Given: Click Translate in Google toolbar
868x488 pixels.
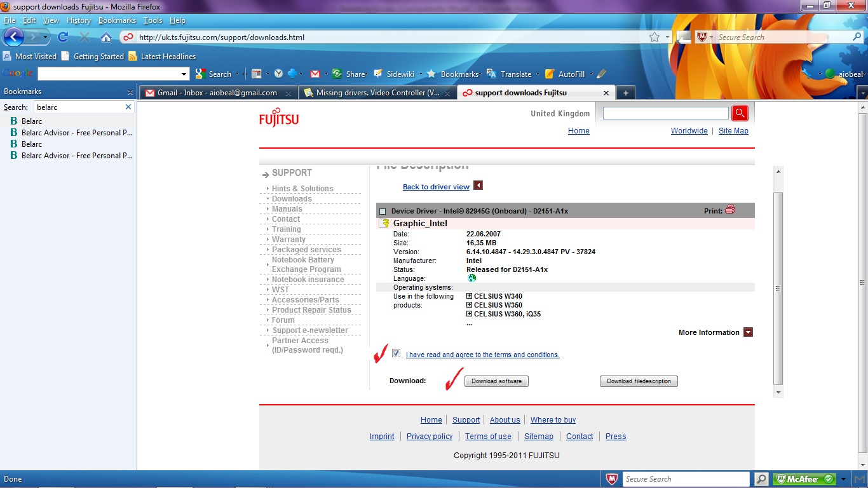Looking at the screenshot, I should pos(509,74).
